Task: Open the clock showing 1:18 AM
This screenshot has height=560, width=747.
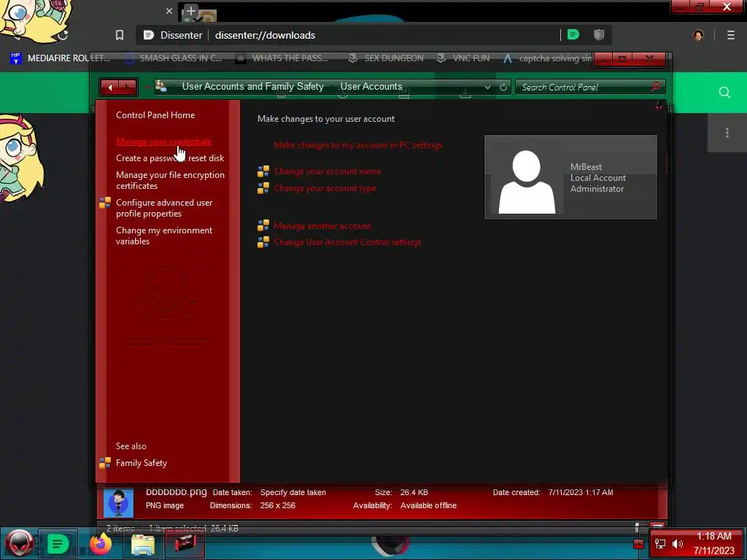Action: 713,543
